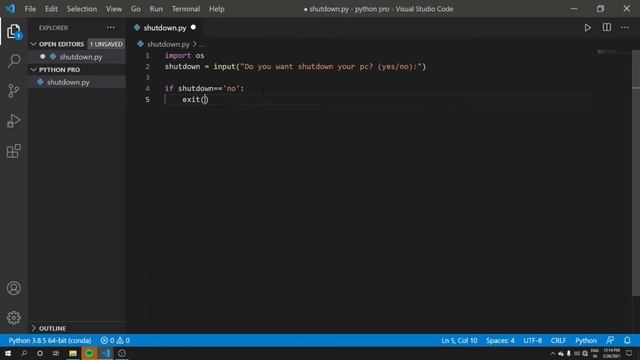Image resolution: width=640 pixels, height=360 pixels.
Task: Go to line via Ln 5, Col 10
Action: click(x=459, y=340)
